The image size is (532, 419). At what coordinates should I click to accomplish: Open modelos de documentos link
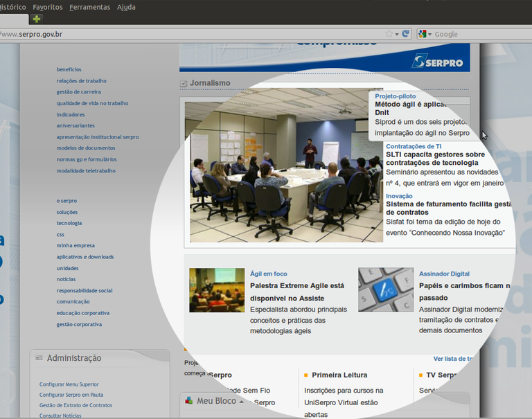[x=86, y=148]
